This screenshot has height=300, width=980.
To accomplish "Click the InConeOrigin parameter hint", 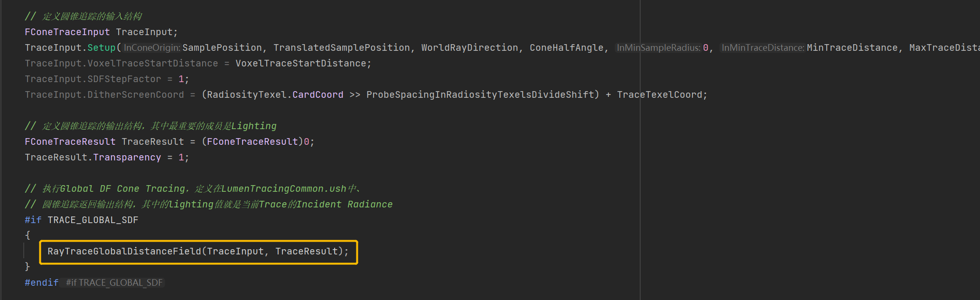I will click(x=152, y=47).
